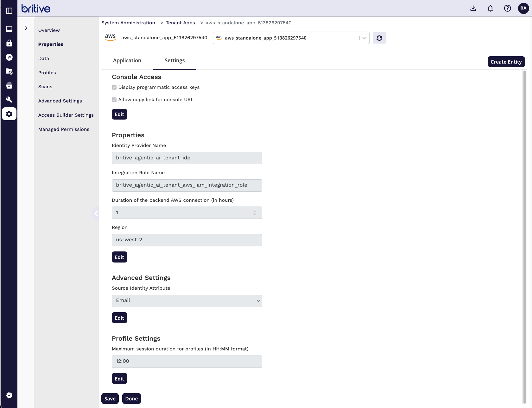The height and width of the screenshot is (408, 532).
Task: Toggle Allow copy link for console URL
Action: coord(114,100)
